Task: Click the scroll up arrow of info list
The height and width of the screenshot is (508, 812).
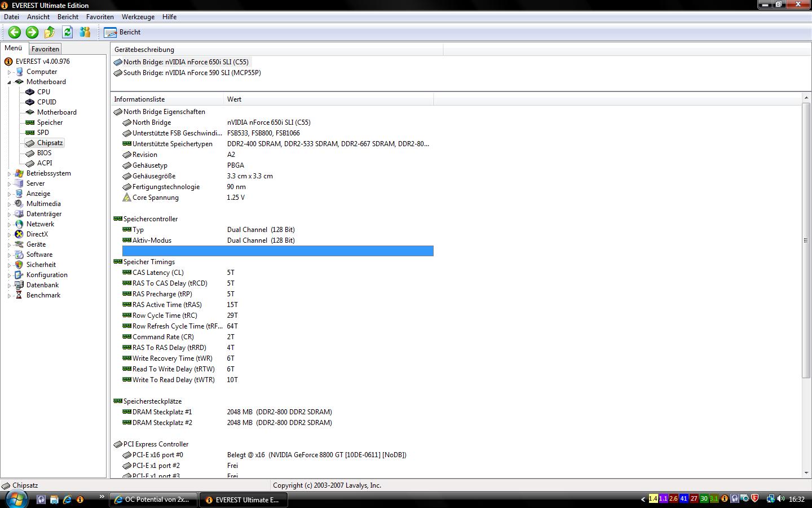Action: coord(806,99)
